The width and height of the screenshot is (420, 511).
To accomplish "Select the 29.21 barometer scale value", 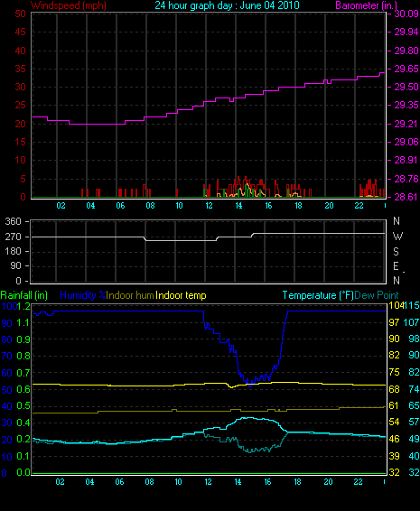I will click(x=406, y=124).
